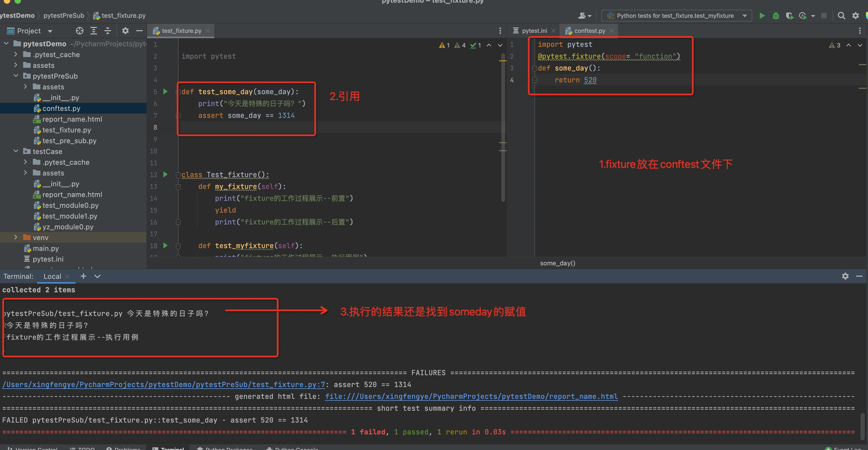
Task: Open left editor tab options menu
Action: (x=500, y=31)
